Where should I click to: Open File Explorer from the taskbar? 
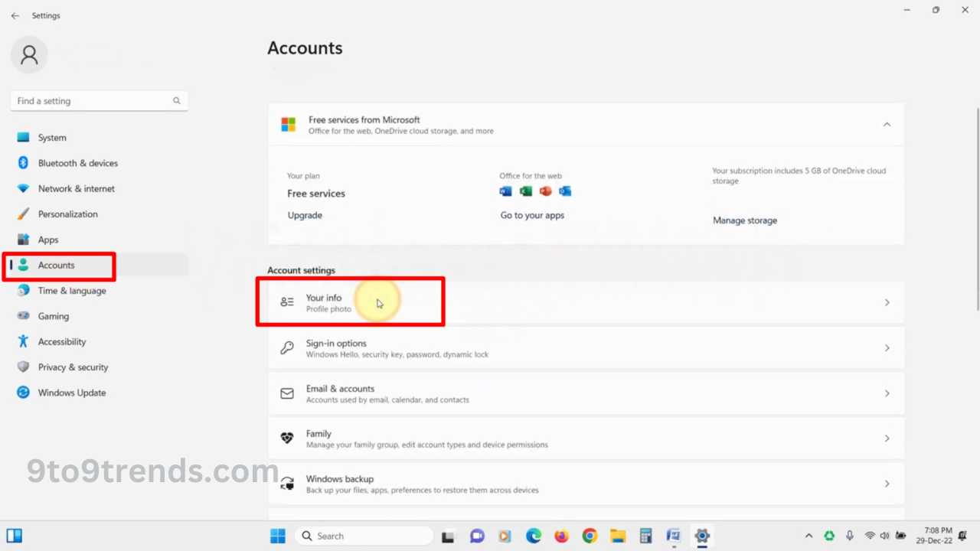[617, 536]
